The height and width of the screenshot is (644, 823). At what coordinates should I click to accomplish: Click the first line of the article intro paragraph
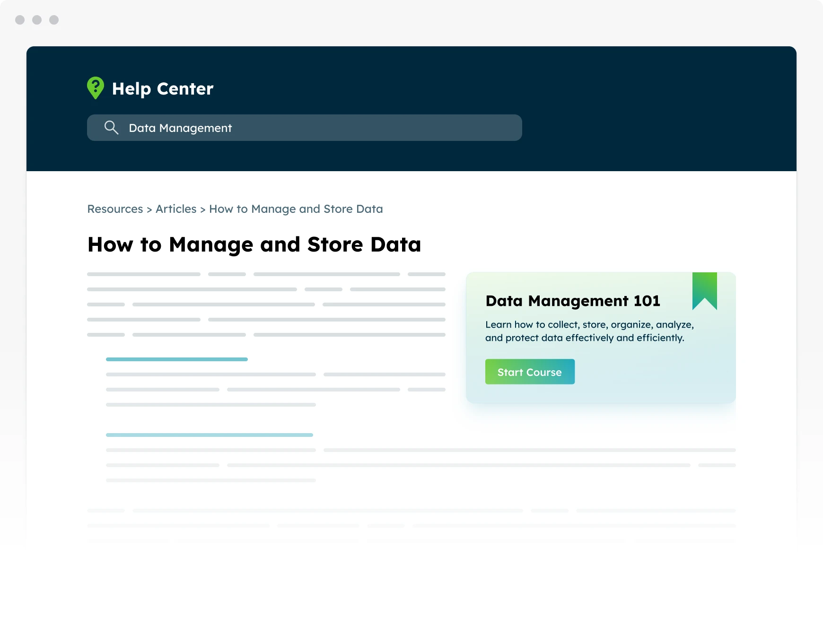tap(266, 274)
